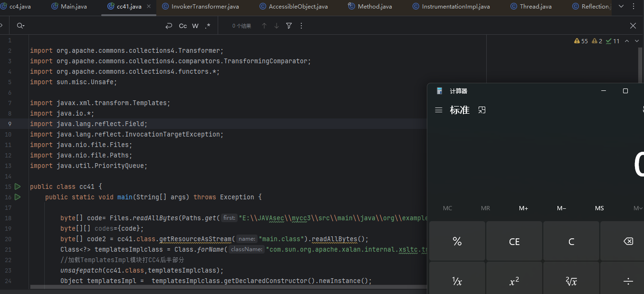Click the new line icon in find bar
644x294 pixels.
pos(169,26)
